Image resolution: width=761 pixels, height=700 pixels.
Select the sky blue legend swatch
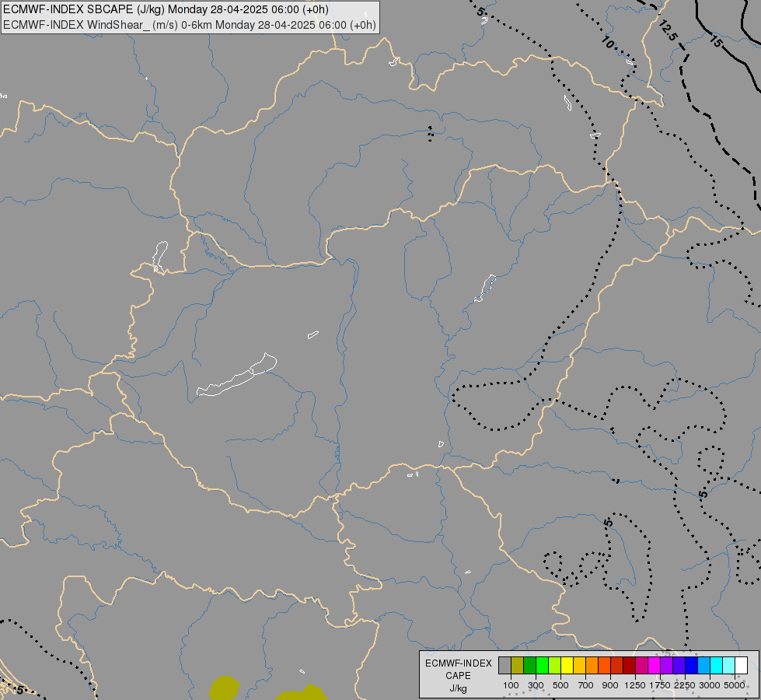pos(703,666)
